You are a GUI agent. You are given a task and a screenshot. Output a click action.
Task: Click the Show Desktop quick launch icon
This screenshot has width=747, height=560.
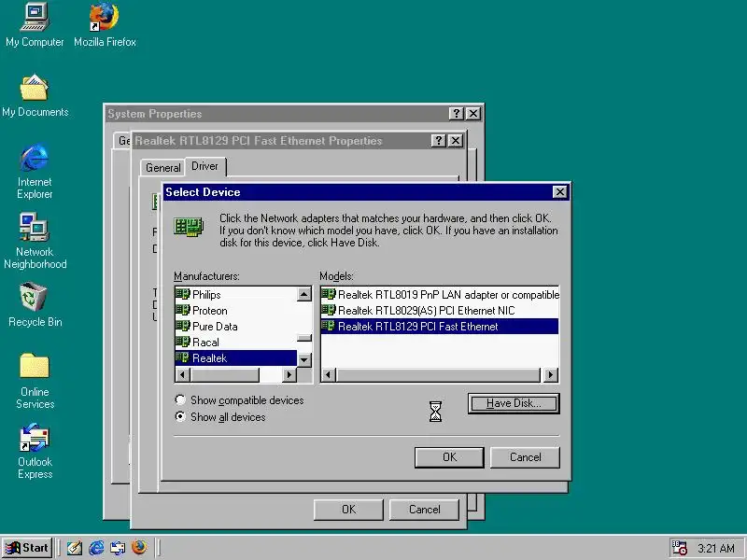click(x=75, y=548)
